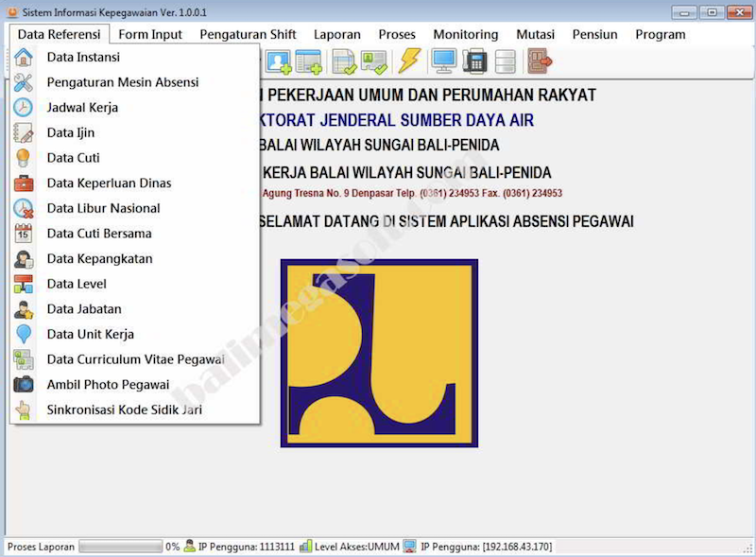Image resolution: width=756 pixels, height=557 pixels.
Task: Click the house icon beside Data Instansi
Action: point(24,57)
